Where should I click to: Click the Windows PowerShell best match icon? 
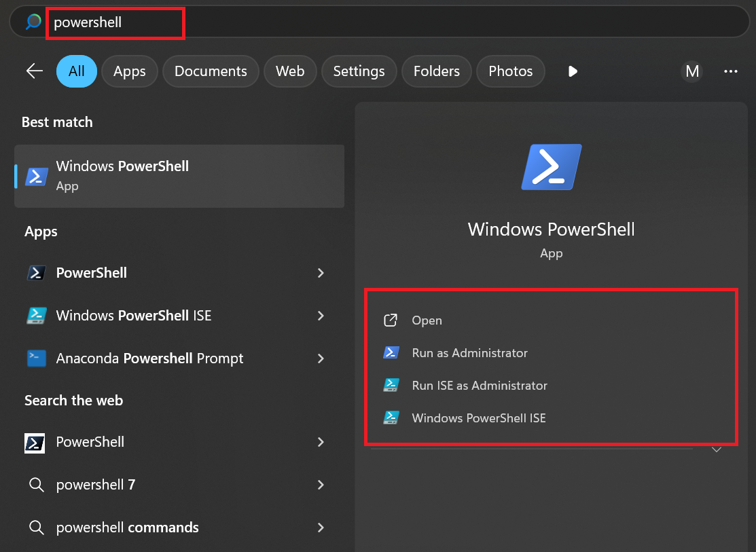click(37, 177)
